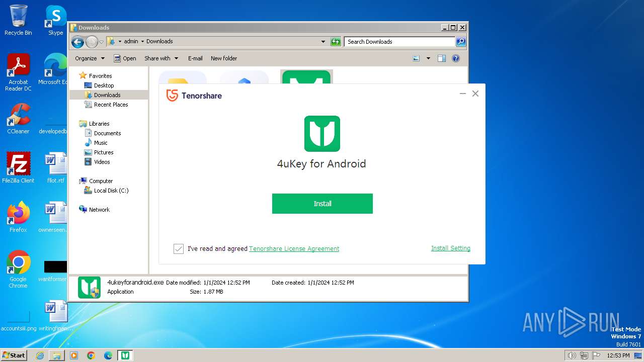Screen dimensions: 644x362
Task: Click the FileZilla Client desktop icon
Action: click(x=18, y=167)
